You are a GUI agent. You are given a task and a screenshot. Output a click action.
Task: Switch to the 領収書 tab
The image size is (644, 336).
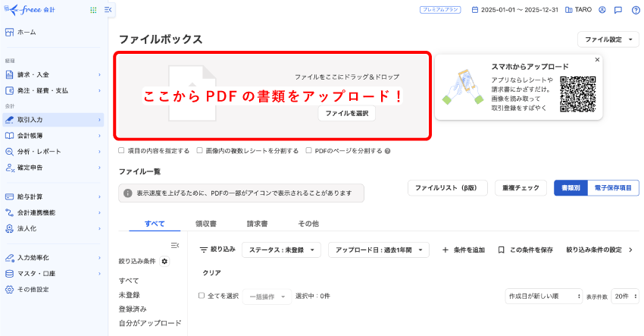click(206, 224)
